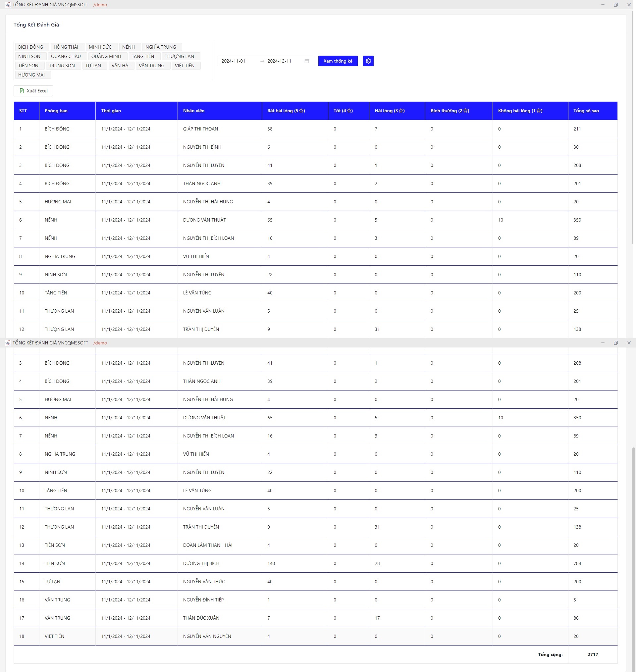This screenshot has height=672, width=636.
Task: Open the end date 2024-12-11 picker
Action: (279, 61)
